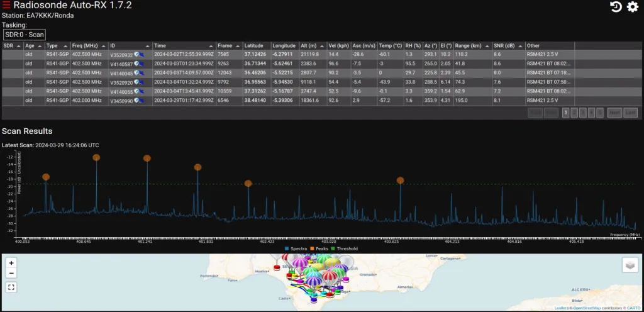Click the Next pagination button

click(x=614, y=113)
